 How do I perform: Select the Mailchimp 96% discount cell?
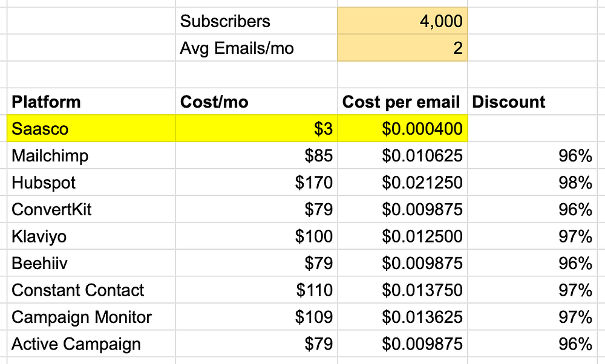coord(532,155)
